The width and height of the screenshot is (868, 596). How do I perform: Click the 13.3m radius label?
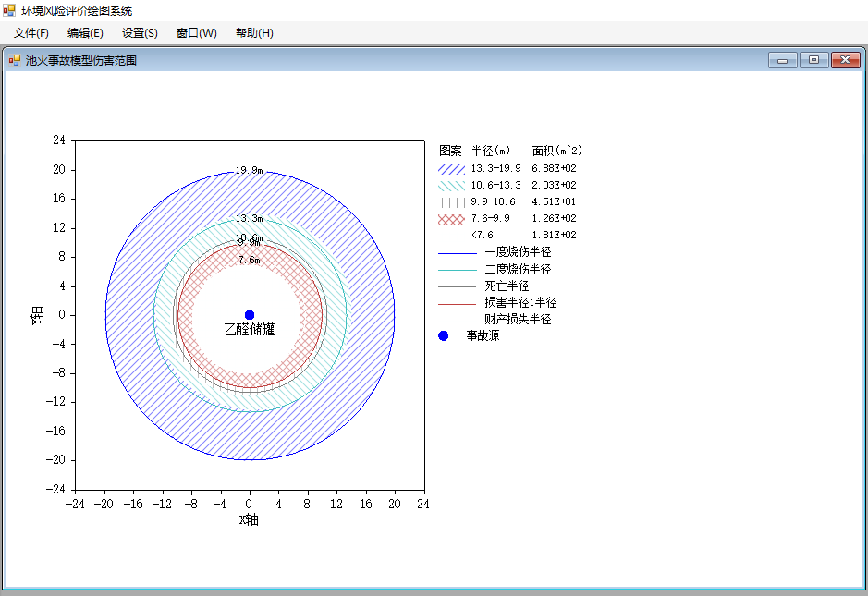tap(249, 219)
